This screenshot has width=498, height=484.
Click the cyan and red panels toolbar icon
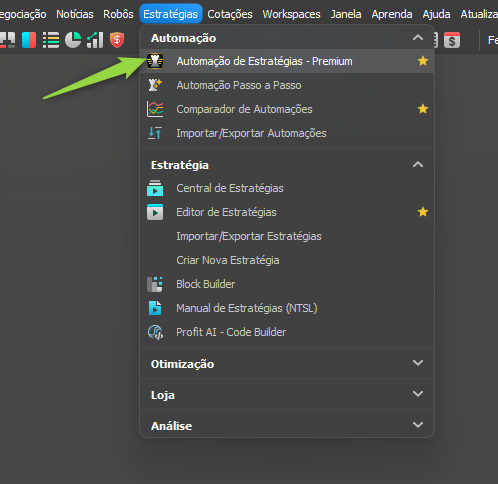pos(29,40)
